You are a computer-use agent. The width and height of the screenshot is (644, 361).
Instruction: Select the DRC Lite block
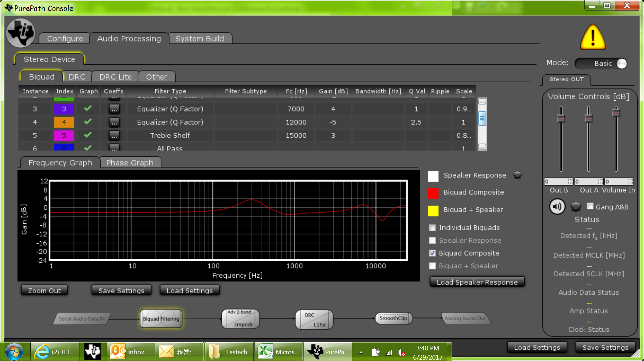tap(314, 319)
